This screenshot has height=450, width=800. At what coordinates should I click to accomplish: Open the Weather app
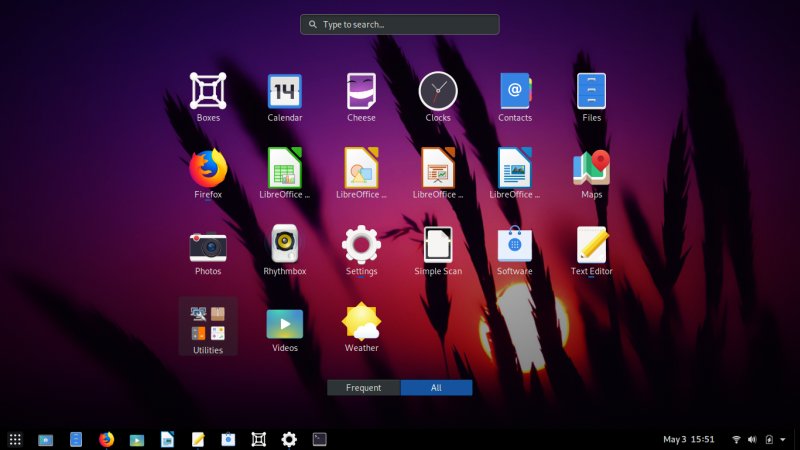tap(361, 327)
